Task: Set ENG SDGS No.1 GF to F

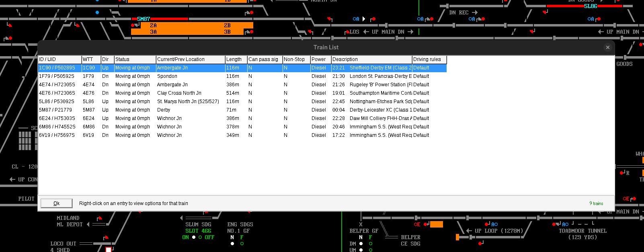Action: (242, 244)
